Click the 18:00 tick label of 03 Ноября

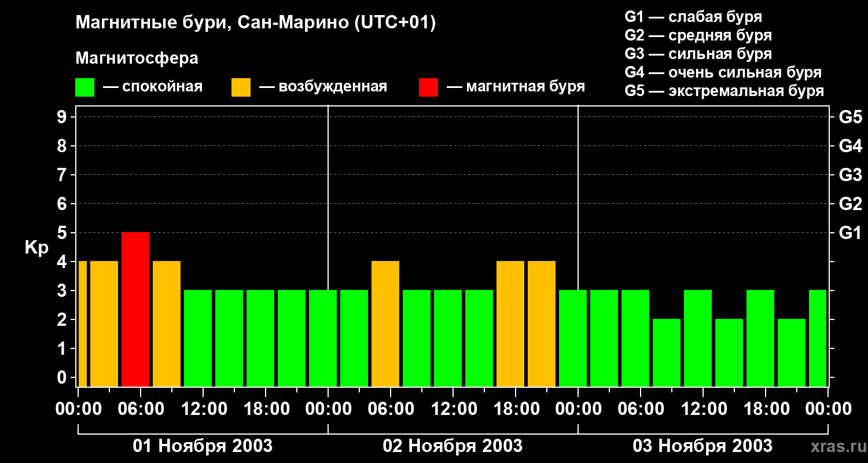click(766, 409)
